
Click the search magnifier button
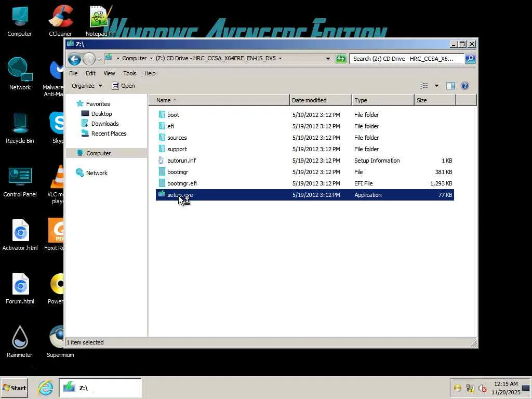point(470,59)
